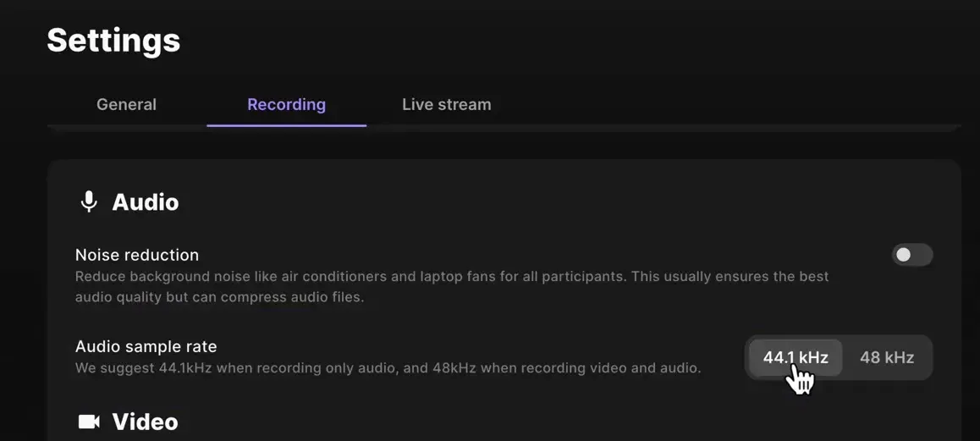The height and width of the screenshot is (441, 980).
Task: Click blank space right of Audio heading
Action: pyautogui.click(x=508, y=202)
